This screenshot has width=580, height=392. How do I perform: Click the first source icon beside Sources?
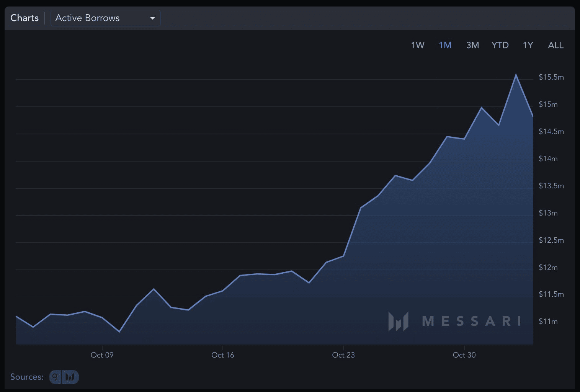pyautogui.click(x=56, y=377)
